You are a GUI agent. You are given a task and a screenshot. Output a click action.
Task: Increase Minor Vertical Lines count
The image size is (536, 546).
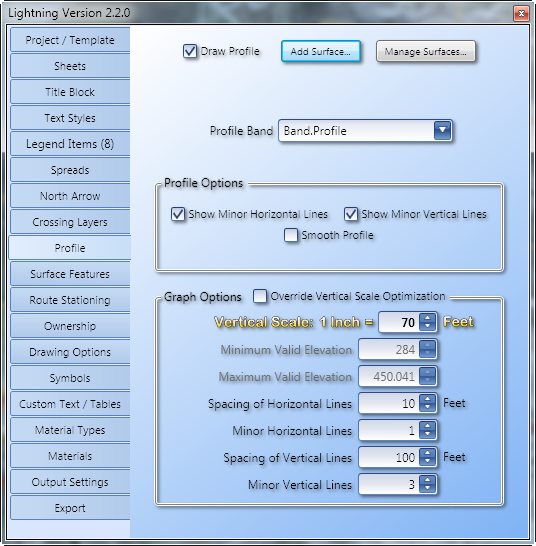pyautogui.click(x=427, y=480)
